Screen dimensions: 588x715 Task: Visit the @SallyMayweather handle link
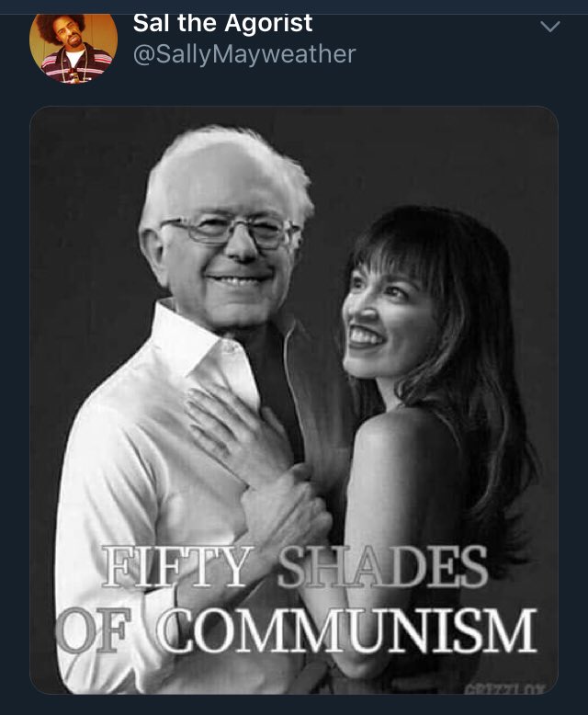coord(244,55)
